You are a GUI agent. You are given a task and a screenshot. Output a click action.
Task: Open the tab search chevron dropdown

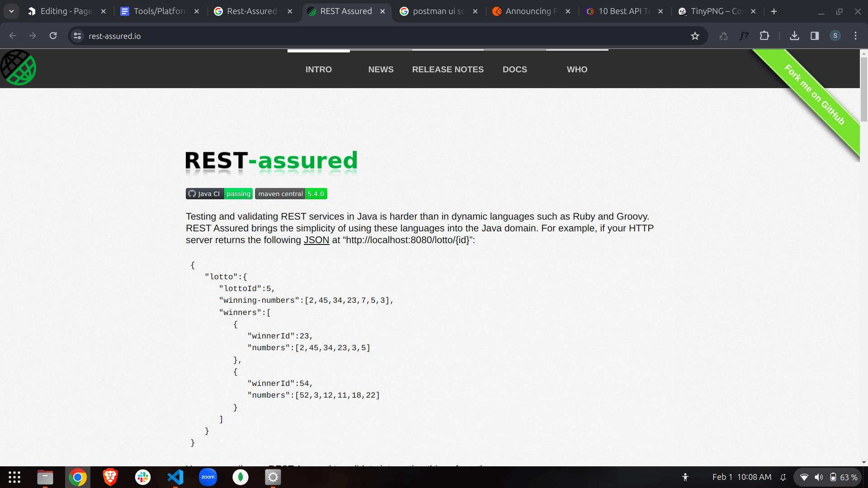pos(11,11)
